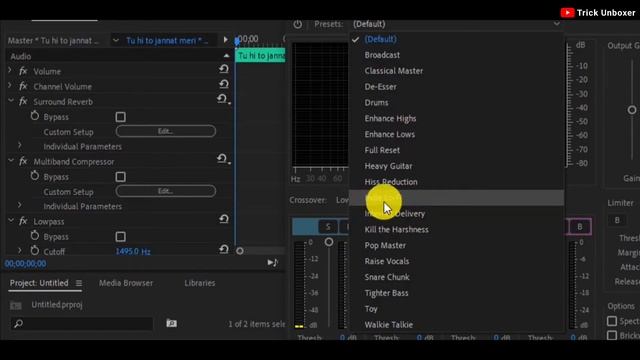Enable the Lowpass Bypass checkbox
Viewport: 640px width, 360px height.
[120, 237]
